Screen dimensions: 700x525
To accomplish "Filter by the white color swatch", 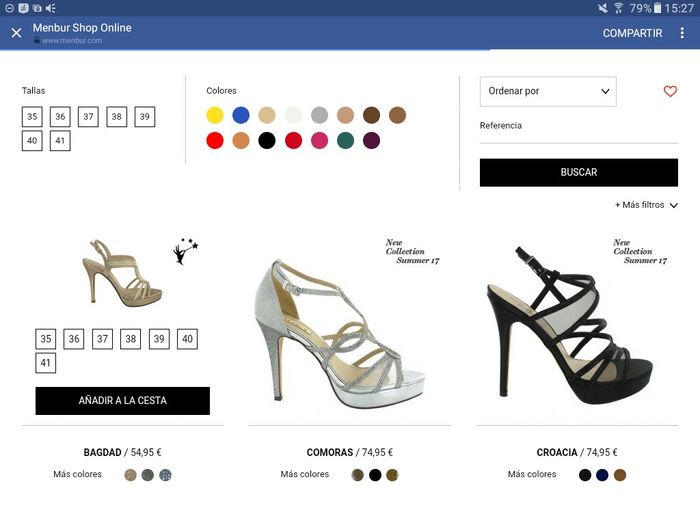I will (293, 115).
